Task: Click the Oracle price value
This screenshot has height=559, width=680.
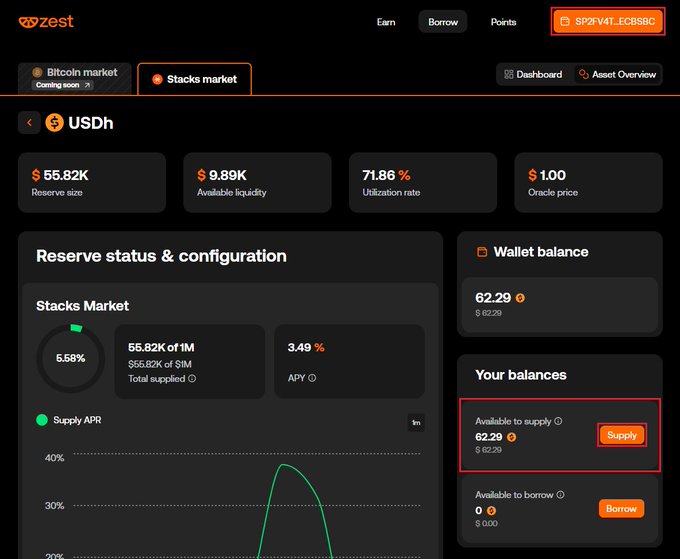Action: coord(546,175)
